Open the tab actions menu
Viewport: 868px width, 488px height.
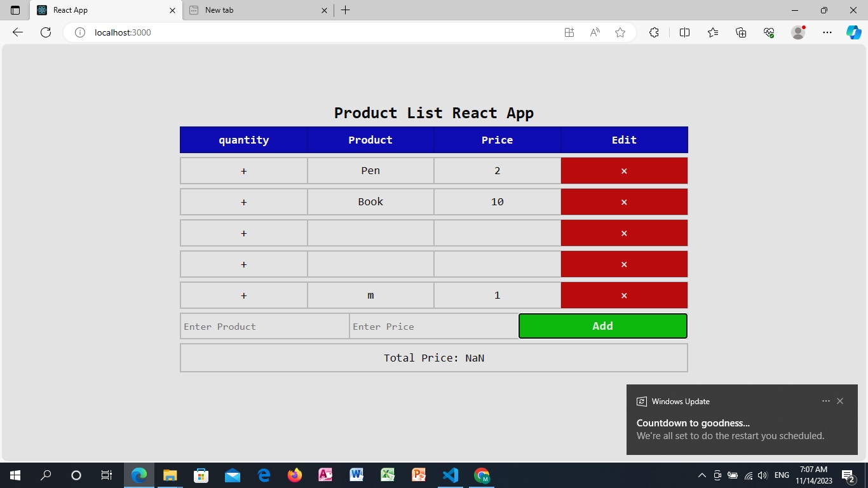pos(15,10)
